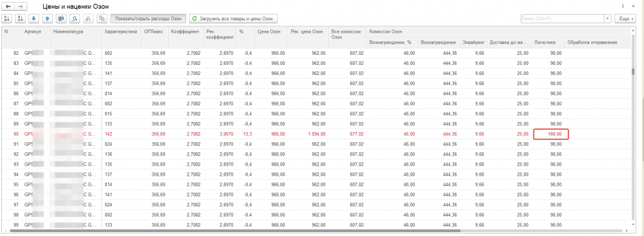Close the Цены и наценки Озон form

tap(633, 6)
